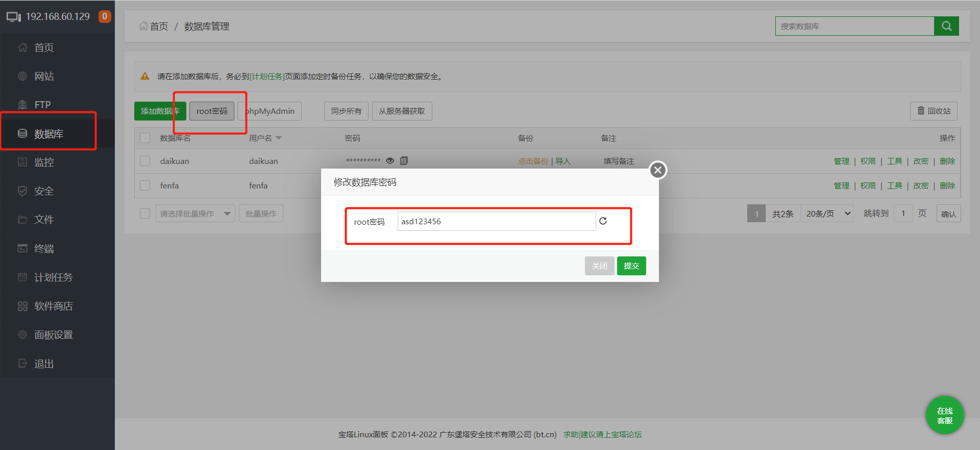This screenshot has width=980, height=450.
Task: Click the 回收站 button
Action: [934, 111]
